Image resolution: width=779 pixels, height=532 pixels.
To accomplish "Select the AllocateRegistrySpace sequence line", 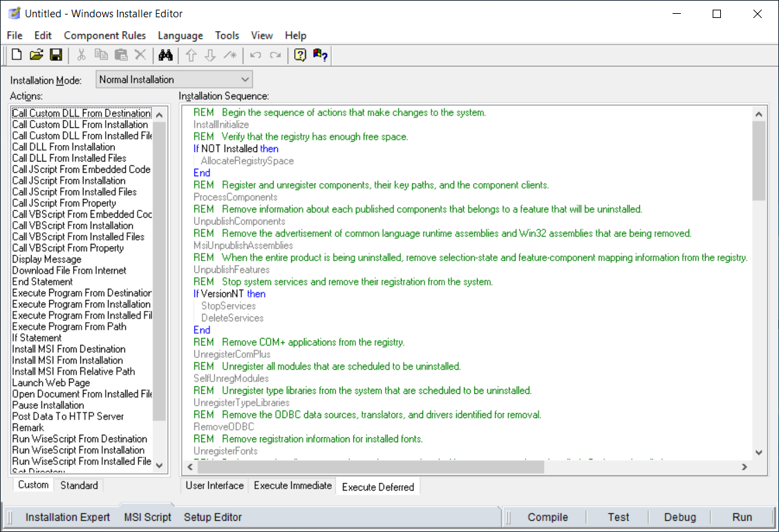I will pyautogui.click(x=247, y=161).
